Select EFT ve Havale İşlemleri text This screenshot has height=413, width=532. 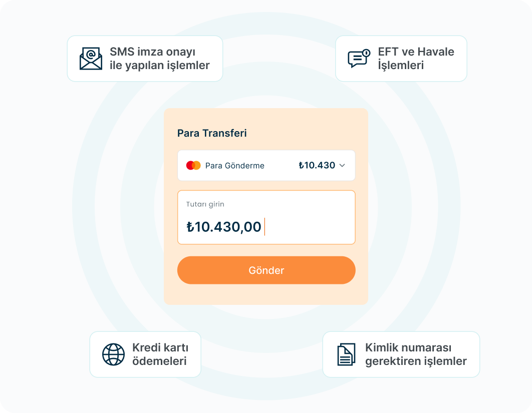point(416,59)
